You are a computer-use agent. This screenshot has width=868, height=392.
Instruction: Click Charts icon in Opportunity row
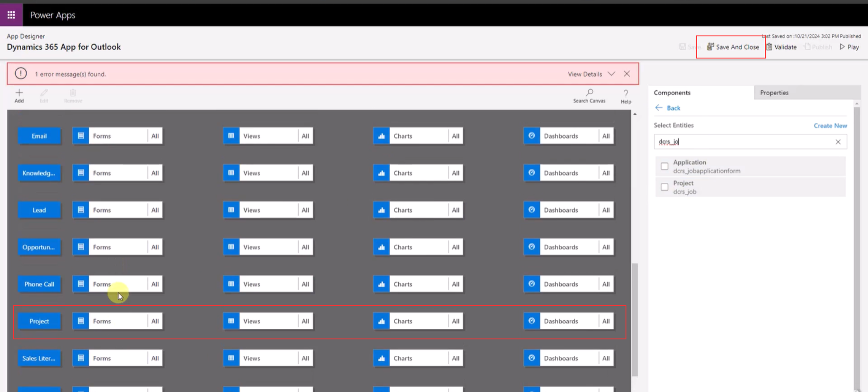[382, 247]
